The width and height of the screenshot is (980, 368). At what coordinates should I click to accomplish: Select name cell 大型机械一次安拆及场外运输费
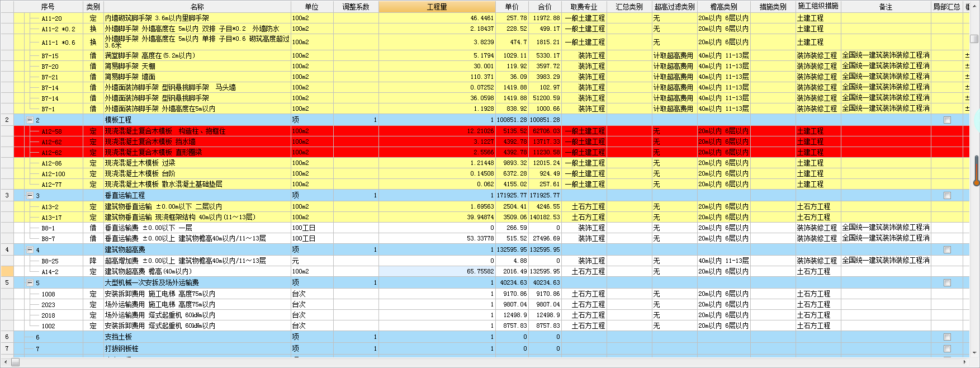pyautogui.click(x=197, y=282)
